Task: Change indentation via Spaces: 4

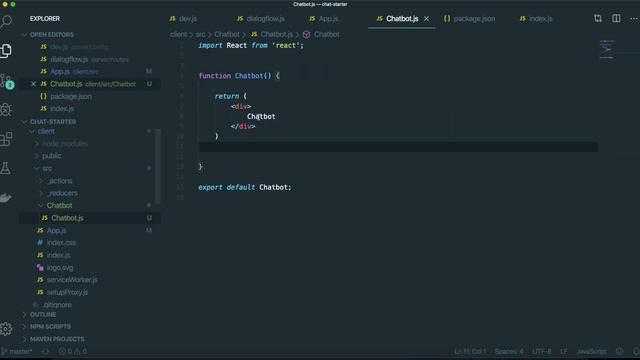Action: pyautogui.click(x=509, y=351)
